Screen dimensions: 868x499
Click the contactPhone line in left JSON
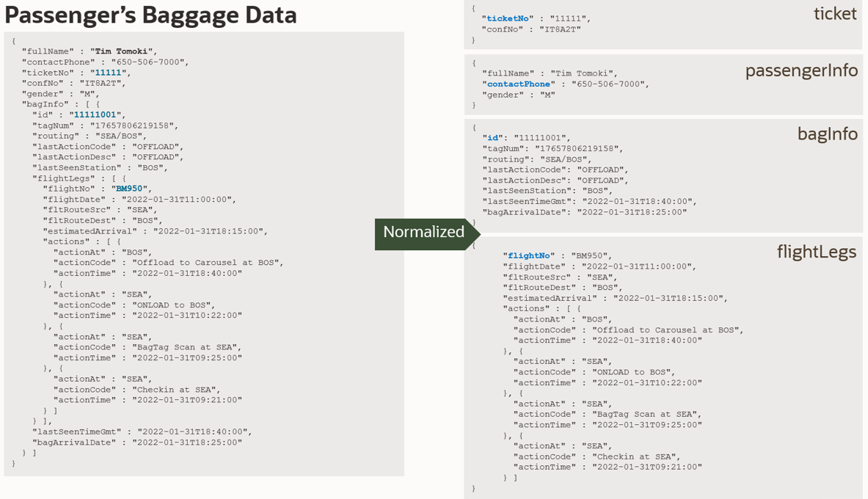tap(105, 62)
